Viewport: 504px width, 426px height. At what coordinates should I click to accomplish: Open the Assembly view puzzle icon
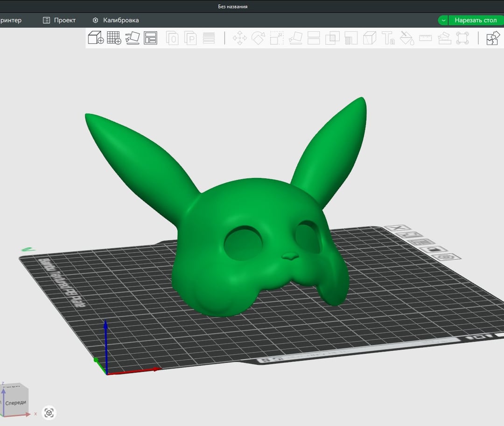493,38
